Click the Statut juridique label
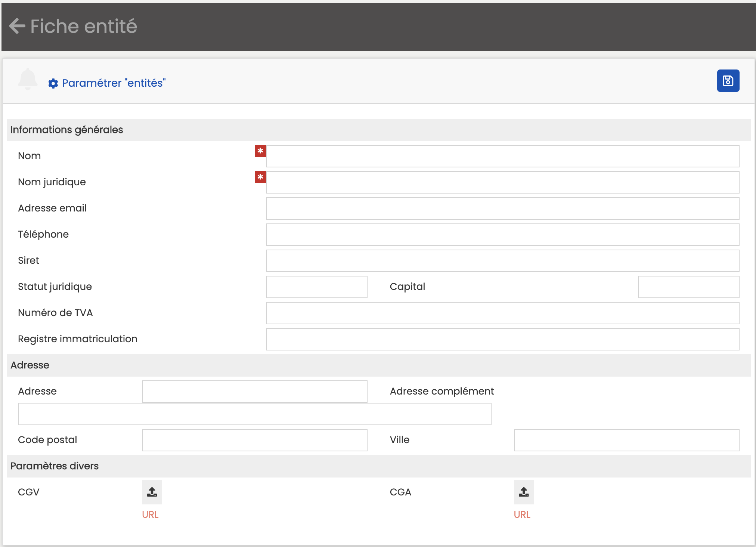Viewport: 756px width, 547px height. pos(55,287)
